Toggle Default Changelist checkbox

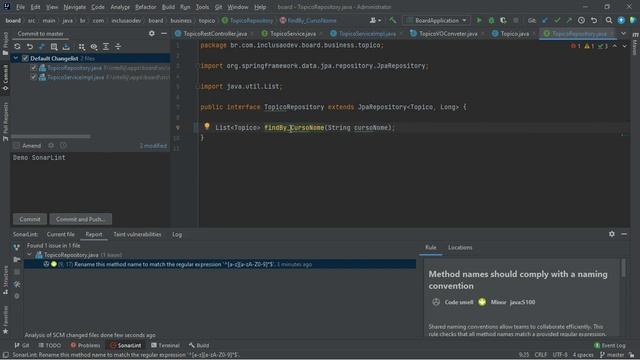(25, 58)
